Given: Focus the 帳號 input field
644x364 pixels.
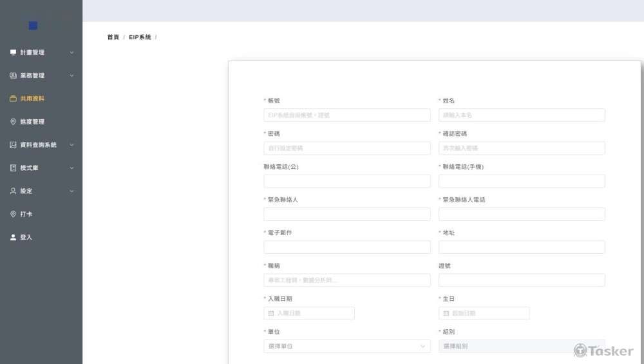Looking at the screenshot, I should point(346,115).
